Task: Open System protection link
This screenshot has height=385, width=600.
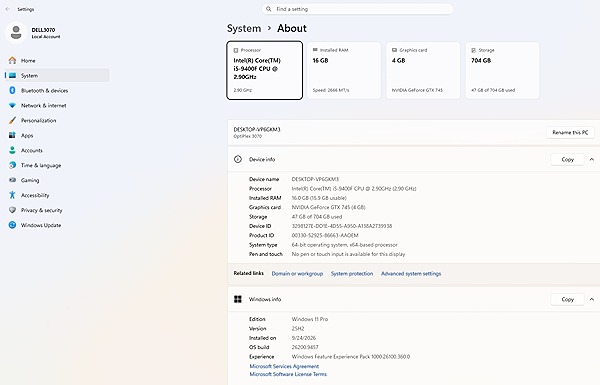Action: click(352, 274)
